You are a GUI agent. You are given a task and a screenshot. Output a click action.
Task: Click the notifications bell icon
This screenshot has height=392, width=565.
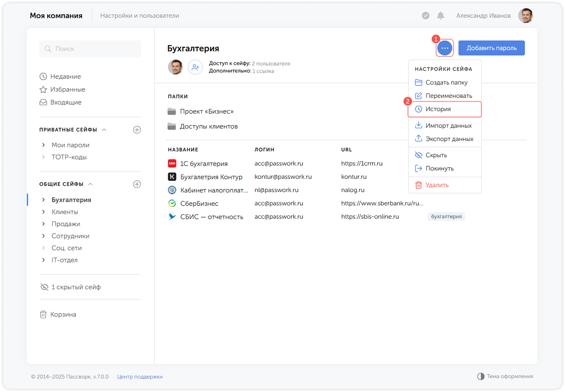pos(441,16)
